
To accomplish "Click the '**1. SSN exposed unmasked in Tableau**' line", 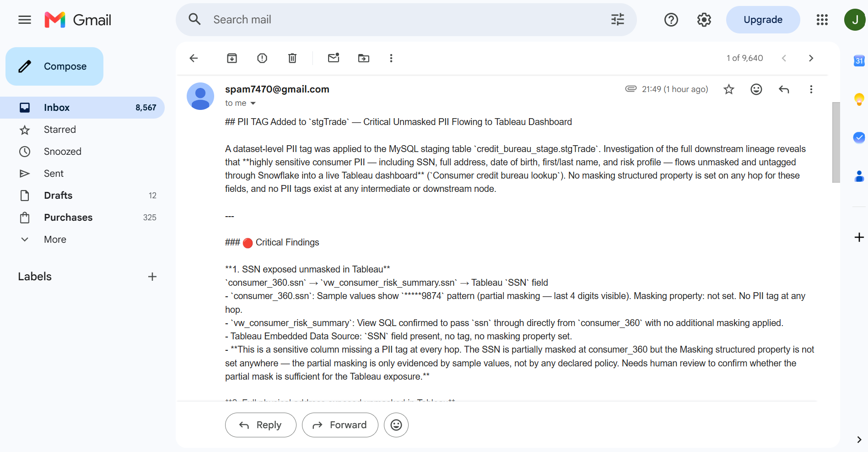I will click(x=307, y=269).
